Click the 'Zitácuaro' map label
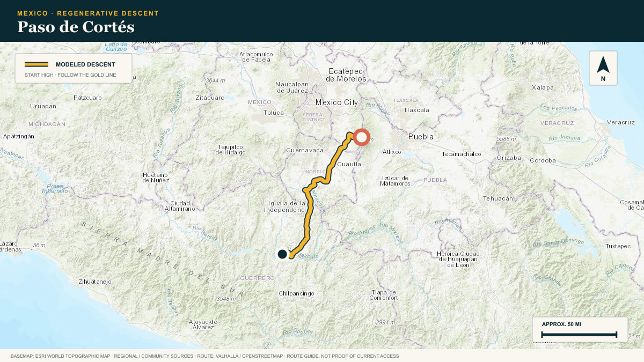The height and width of the screenshot is (362, 644). pyautogui.click(x=210, y=98)
